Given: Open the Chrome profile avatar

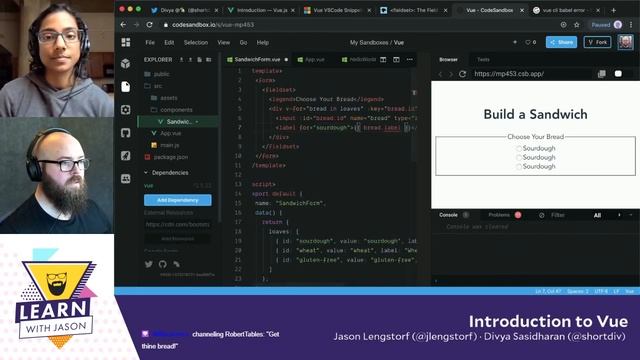Looking at the screenshot, I should point(618,25).
